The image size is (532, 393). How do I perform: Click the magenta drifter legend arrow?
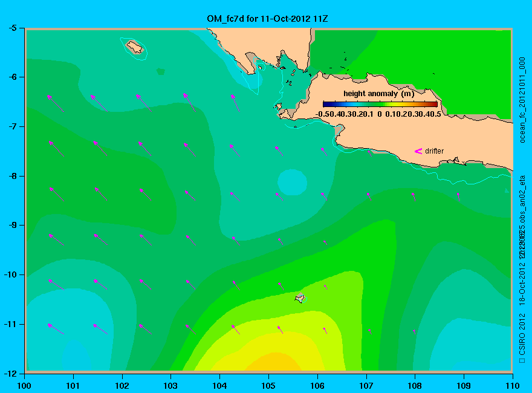pyautogui.click(x=418, y=151)
